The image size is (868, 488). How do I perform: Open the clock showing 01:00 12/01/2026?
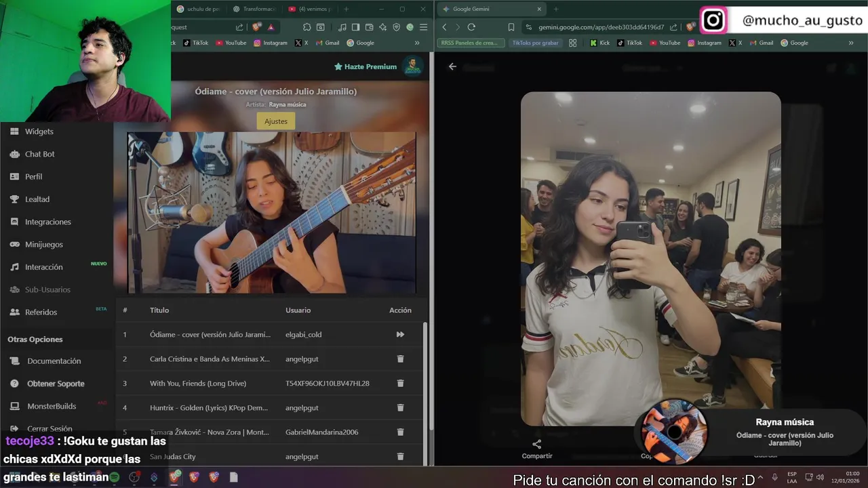coord(846,477)
